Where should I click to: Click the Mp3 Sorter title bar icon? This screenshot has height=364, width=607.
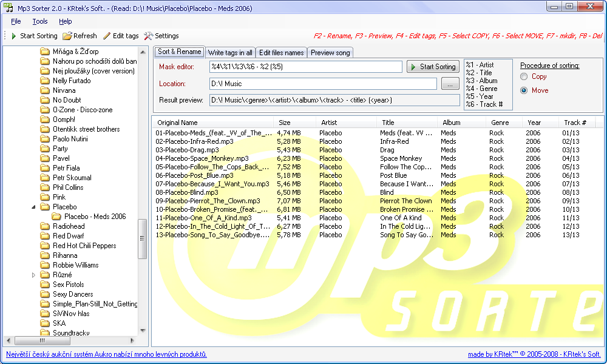pyautogui.click(x=8, y=7)
